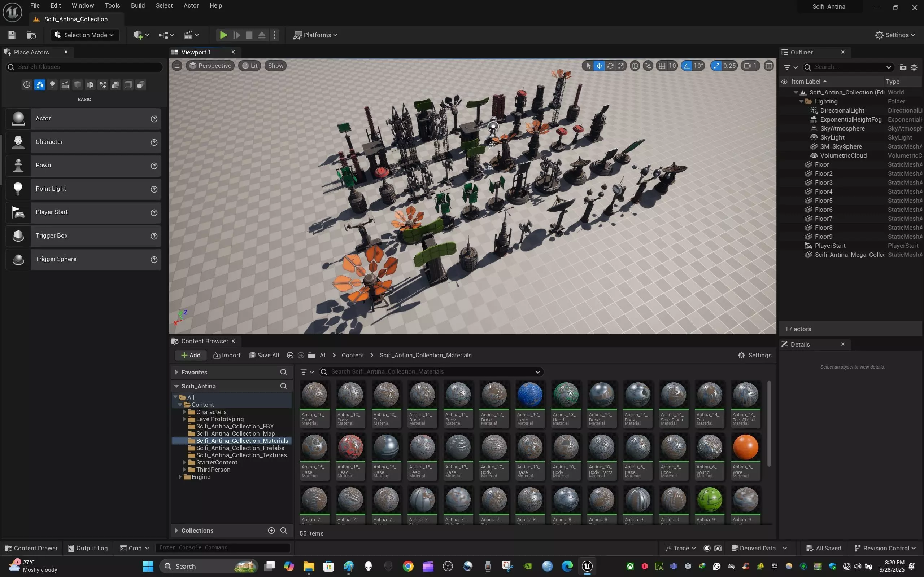Click the Import button in Content Browser

[227, 355]
